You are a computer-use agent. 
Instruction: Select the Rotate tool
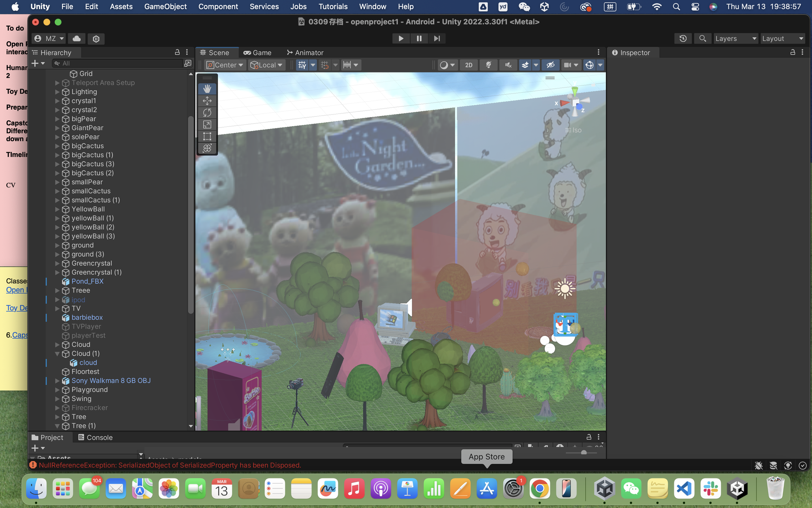pos(207,112)
